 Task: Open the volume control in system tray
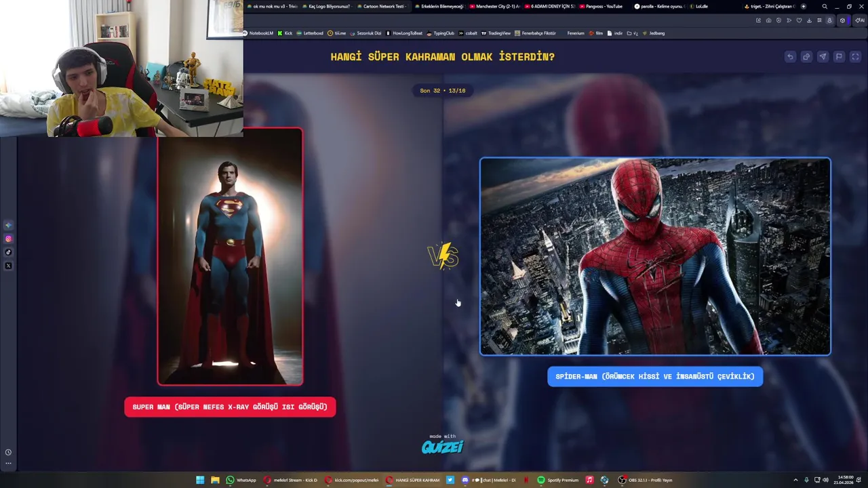(825, 480)
